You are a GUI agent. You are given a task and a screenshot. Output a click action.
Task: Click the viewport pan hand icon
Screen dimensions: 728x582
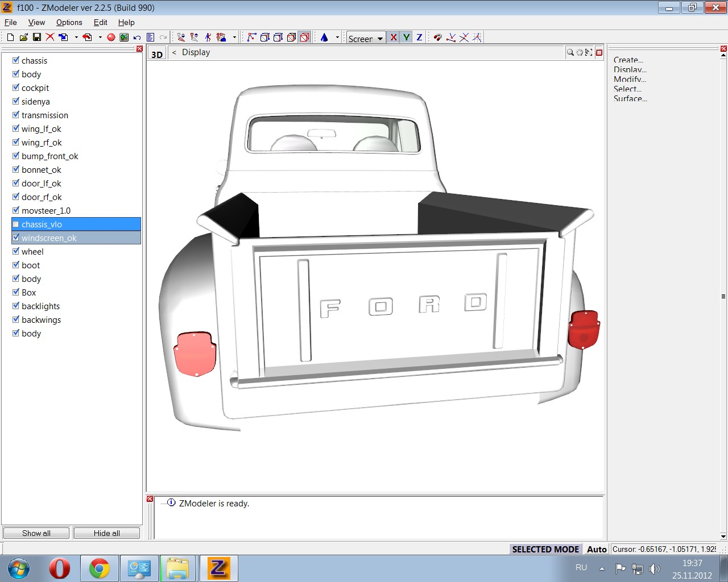pos(580,52)
